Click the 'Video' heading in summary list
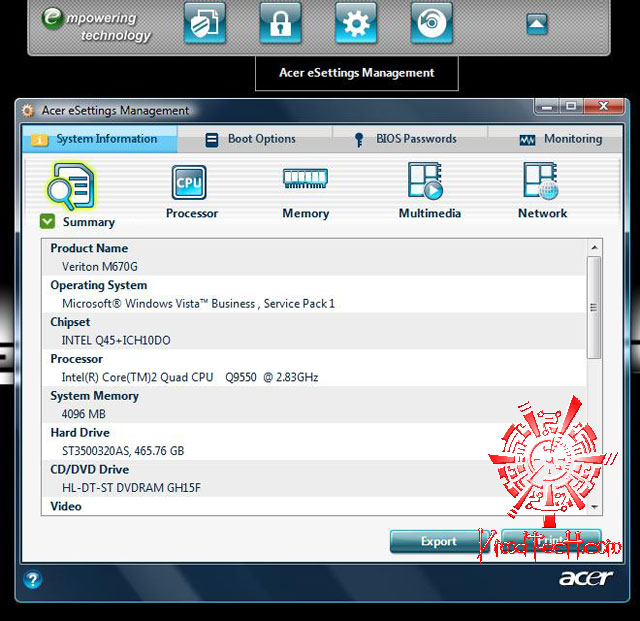 point(66,506)
